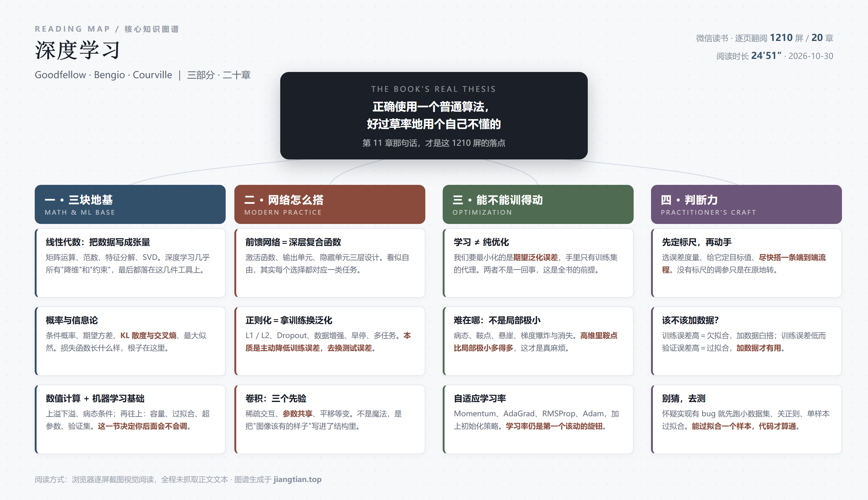Screen dimensions: 868x500
Task: Open the 正则化 = 拿训练换泛化 card
Action: 330,341
